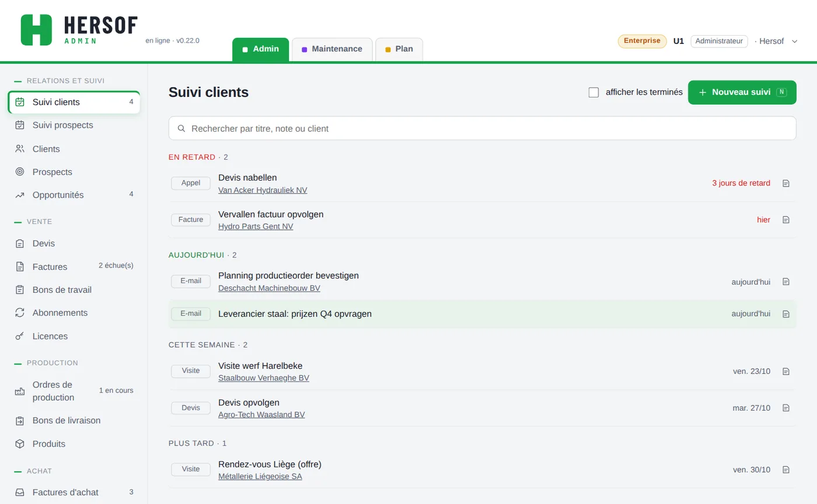Open Agro-Tech Waasland BV client link
The image size is (817, 504).
tap(261, 415)
